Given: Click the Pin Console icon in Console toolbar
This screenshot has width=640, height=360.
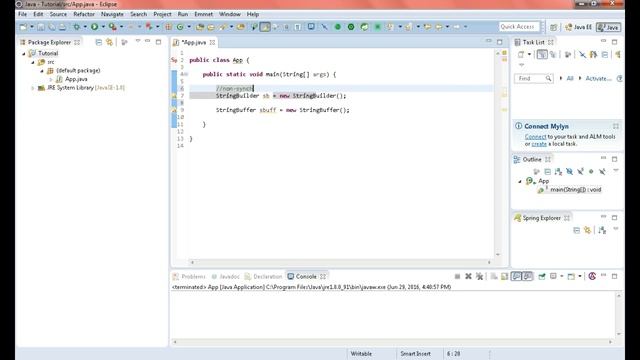Looking at the screenshot, I should coord(542,276).
